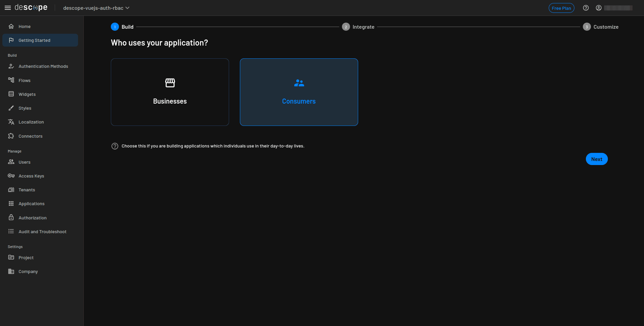Click the hamburger menu beside the Descope logo
The height and width of the screenshot is (326, 644).
[x=7, y=7]
